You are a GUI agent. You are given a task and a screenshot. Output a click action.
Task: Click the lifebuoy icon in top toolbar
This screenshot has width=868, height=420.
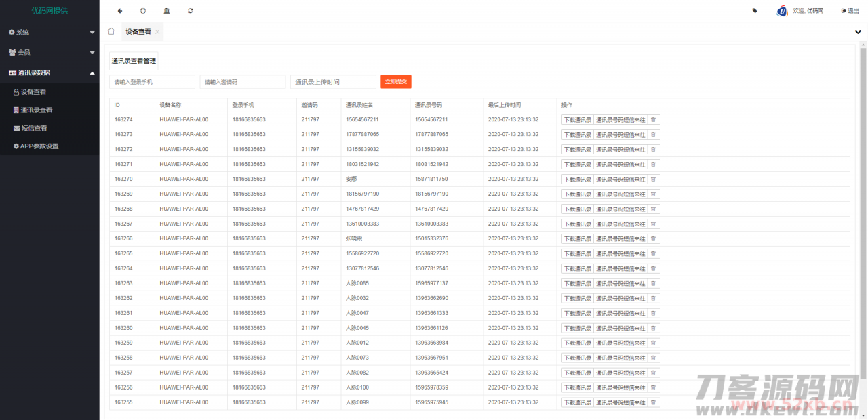point(143,11)
